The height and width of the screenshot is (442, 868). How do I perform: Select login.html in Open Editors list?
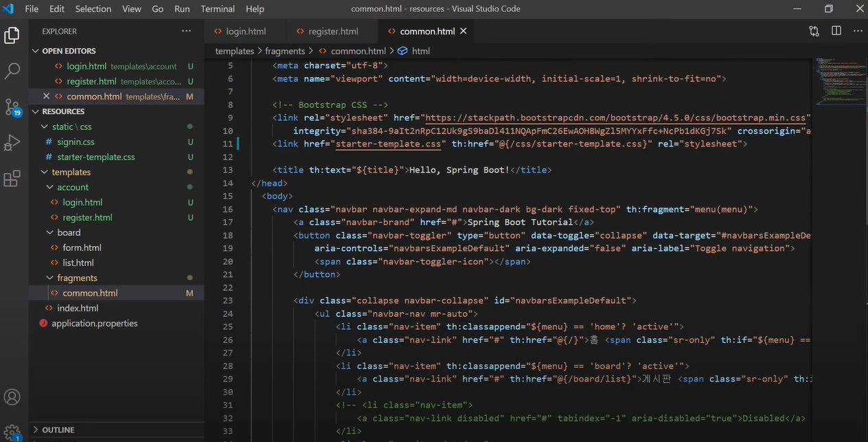coord(87,66)
